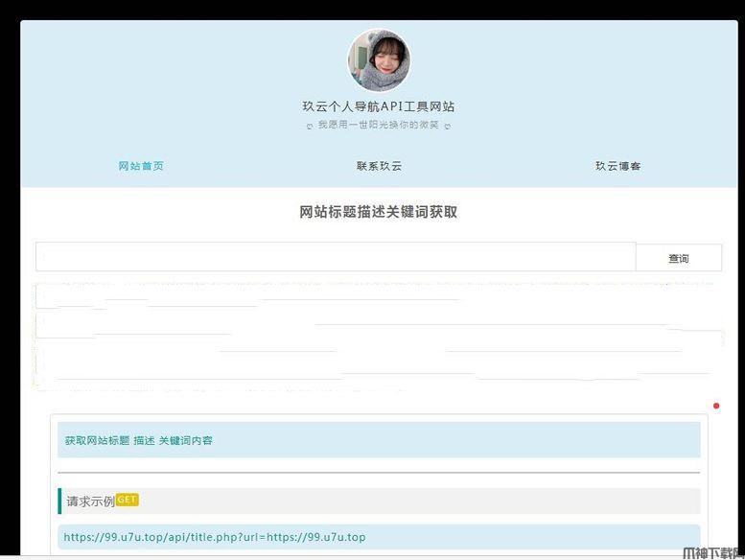Click the circular avatar photo
This screenshot has height=560, width=745.
click(379, 60)
